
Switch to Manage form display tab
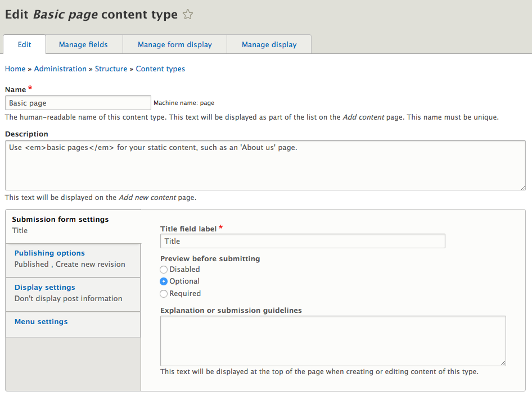[175, 44]
